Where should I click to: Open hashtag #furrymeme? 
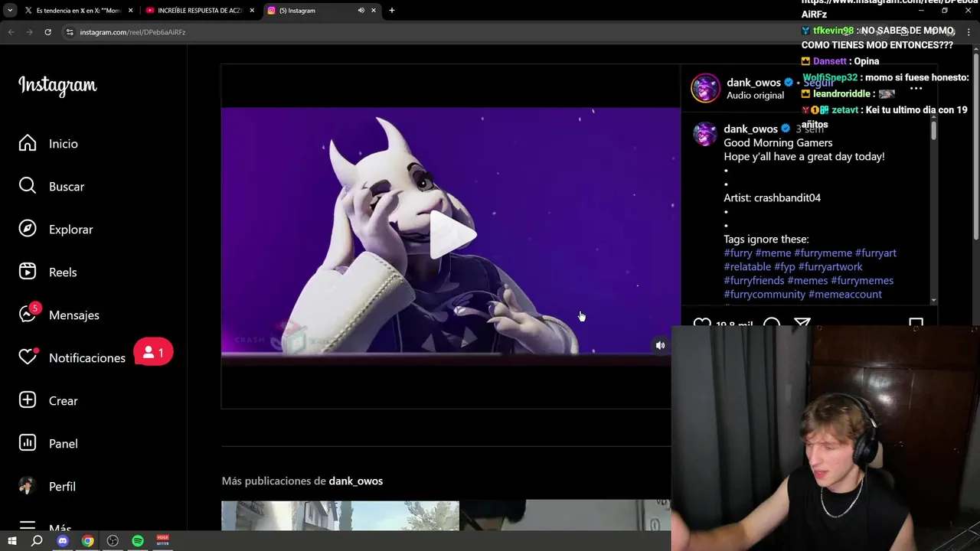[x=823, y=253]
